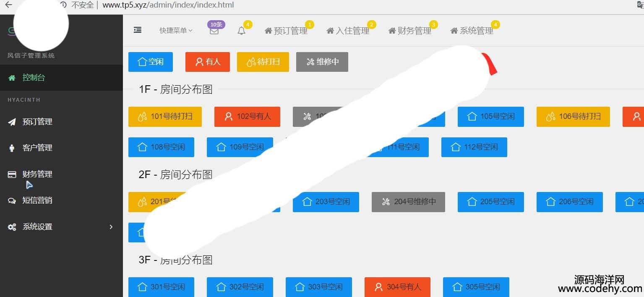Expand 系统设置 chevron in the sidebar

pyautogui.click(x=111, y=227)
